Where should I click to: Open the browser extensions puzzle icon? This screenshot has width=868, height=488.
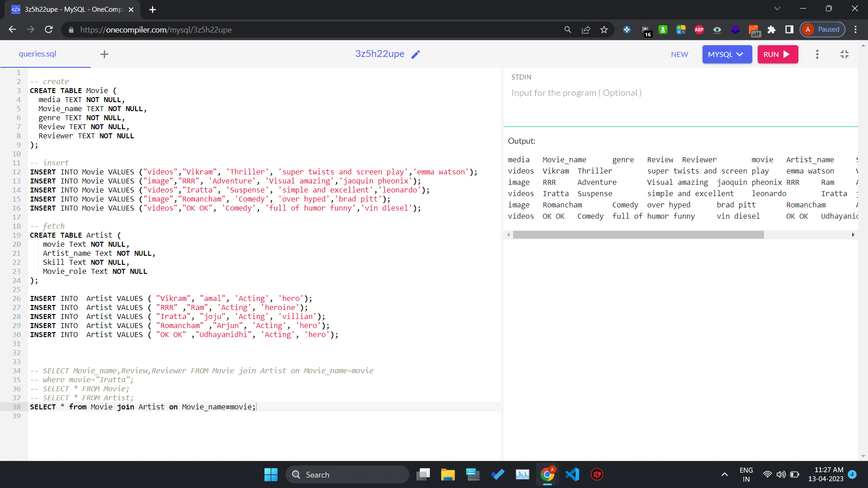tap(771, 30)
